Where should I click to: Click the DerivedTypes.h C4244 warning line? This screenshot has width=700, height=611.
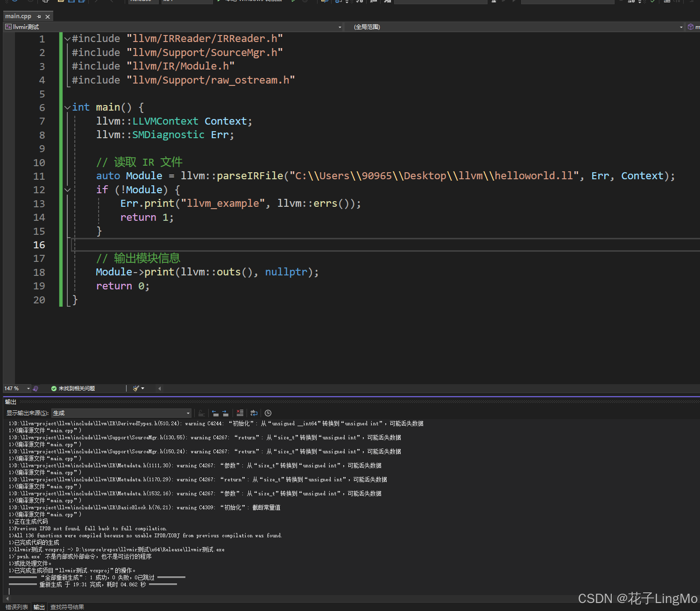click(216, 424)
